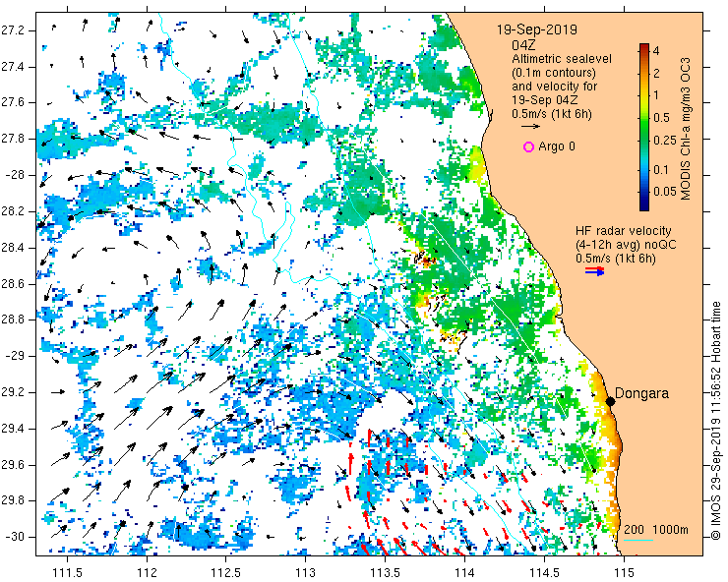The width and height of the screenshot is (728, 582).
Task: Click the latitude axis label 28.6
Action: coord(14,284)
